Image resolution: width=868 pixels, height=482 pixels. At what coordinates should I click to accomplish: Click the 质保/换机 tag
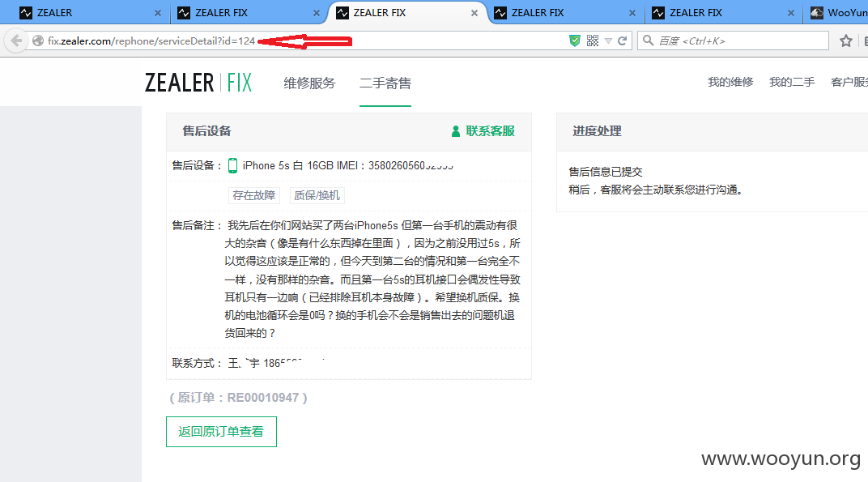coord(317,195)
